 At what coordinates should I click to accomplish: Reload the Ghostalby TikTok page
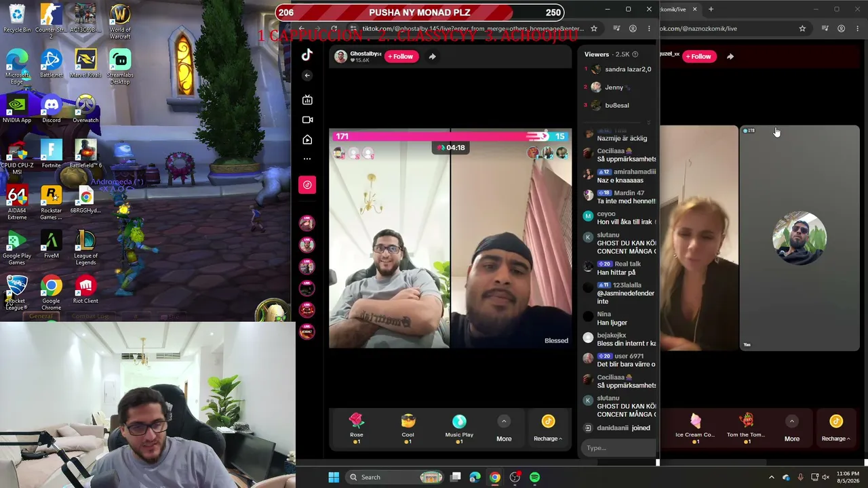point(334,28)
